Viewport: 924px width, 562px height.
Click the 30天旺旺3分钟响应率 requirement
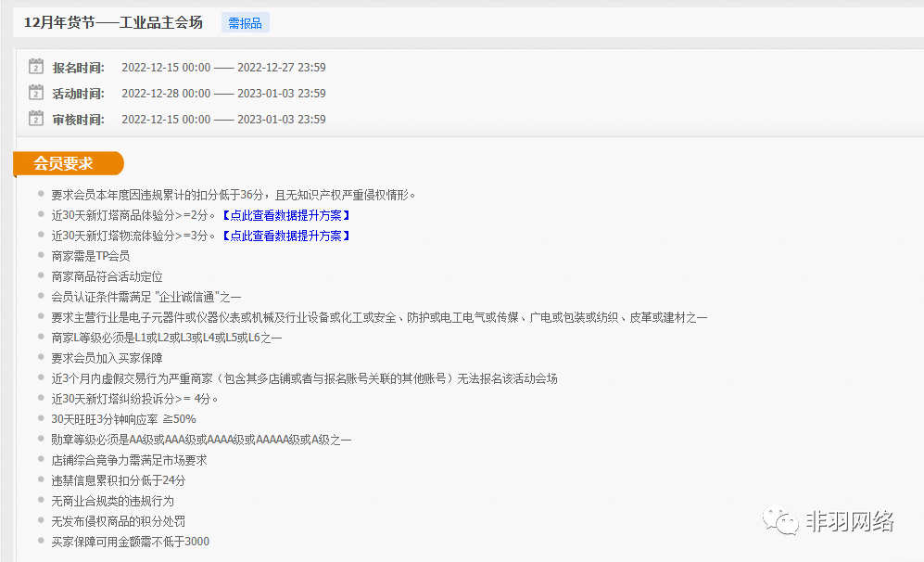click(123, 419)
